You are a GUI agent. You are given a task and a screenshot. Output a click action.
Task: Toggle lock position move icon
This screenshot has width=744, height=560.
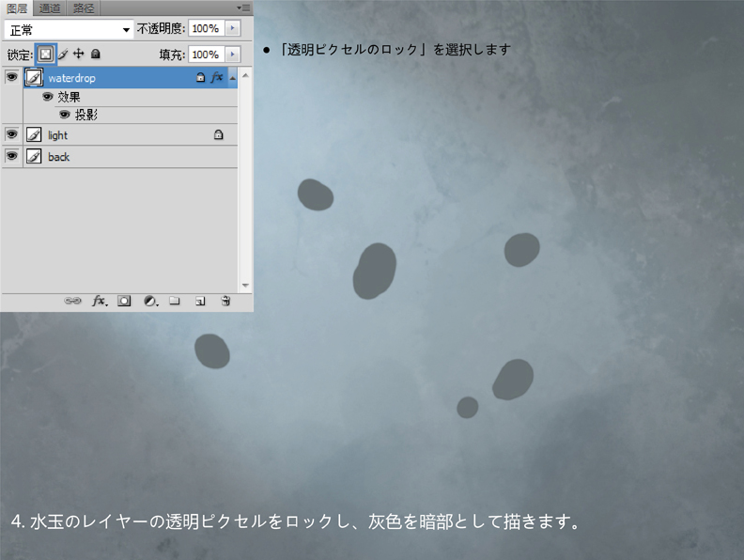click(x=78, y=54)
